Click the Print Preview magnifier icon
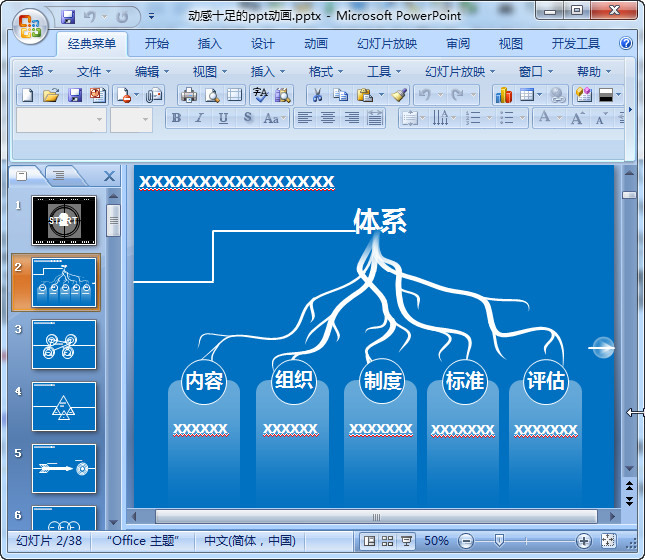Image resolution: width=645 pixels, height=560 pixels. tap(212, 95)
